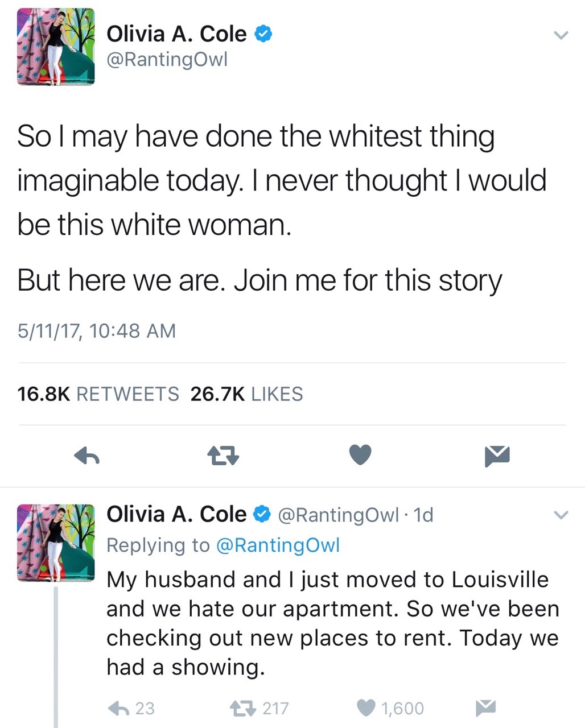Retweet the main tweet
This screenshot has height=728, width=585.
(223, 455)
